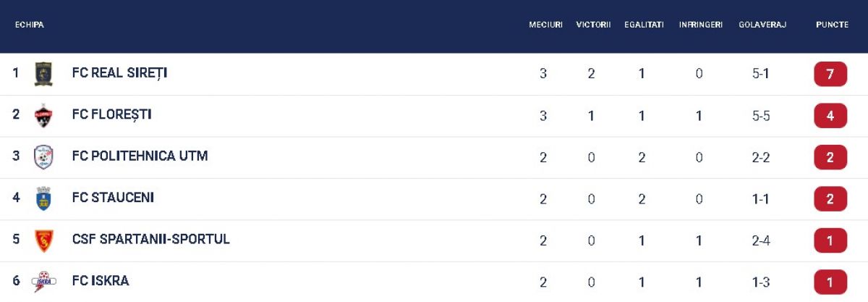Click the red 7 points badge
Image resolution: width=868 pixels, height=302 pixels.
pos(830,74)
